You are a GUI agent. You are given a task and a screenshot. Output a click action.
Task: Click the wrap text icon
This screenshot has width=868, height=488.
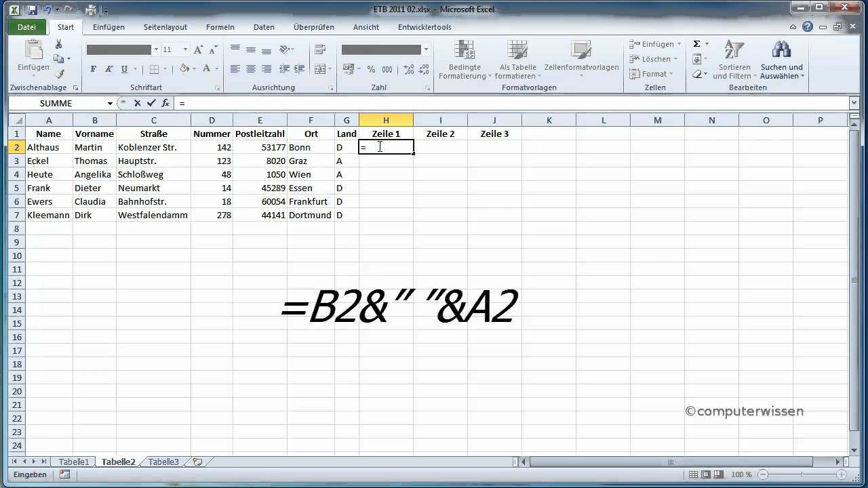click(320, 49)
